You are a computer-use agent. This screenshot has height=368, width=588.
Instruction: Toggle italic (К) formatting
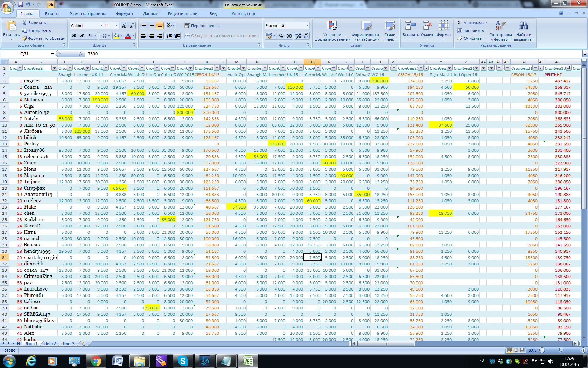point(82,36)
